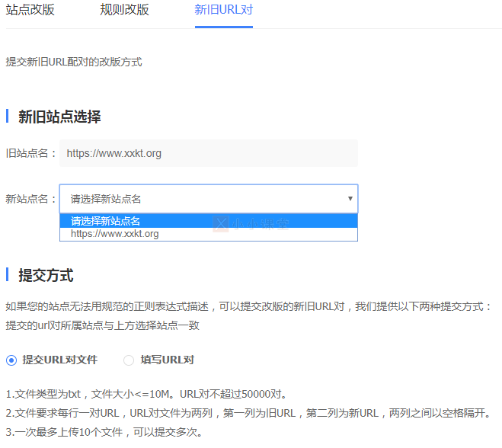
Task: Click the note 提交的url对所属站点与上方选择站点一致
Action: coord(102,325)
